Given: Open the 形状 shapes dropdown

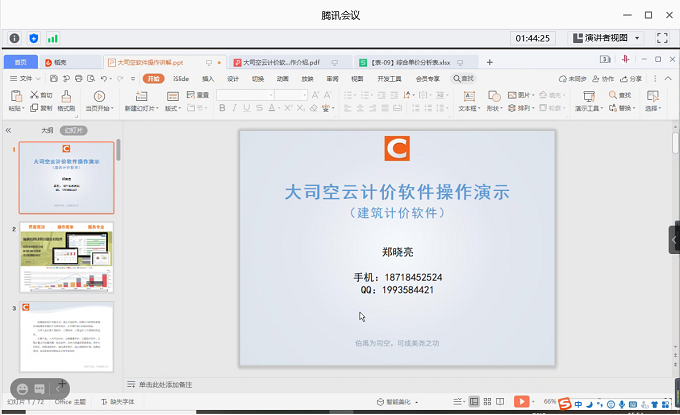Looking at the screenshot, I should (x=494, y=101).
